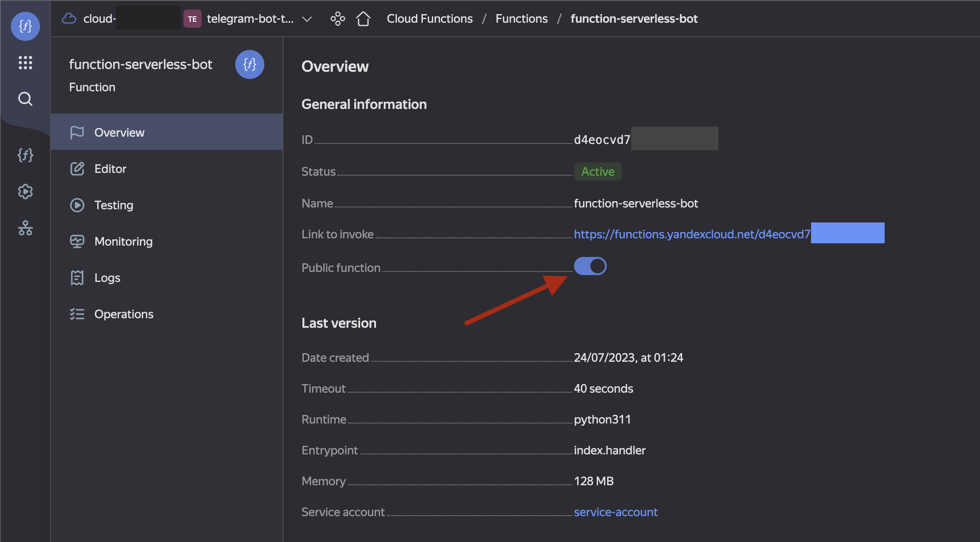Click the triggers gear-play sidebar icon
Screen dimensions: 980x542
(25, 192)
